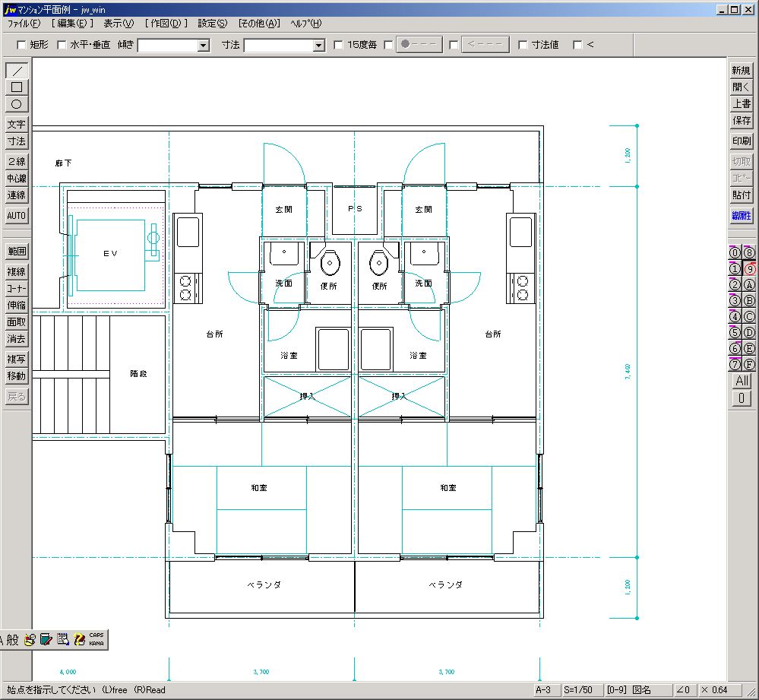
Task: Pick the 消去 erase tool
Action: coord(17,339)
